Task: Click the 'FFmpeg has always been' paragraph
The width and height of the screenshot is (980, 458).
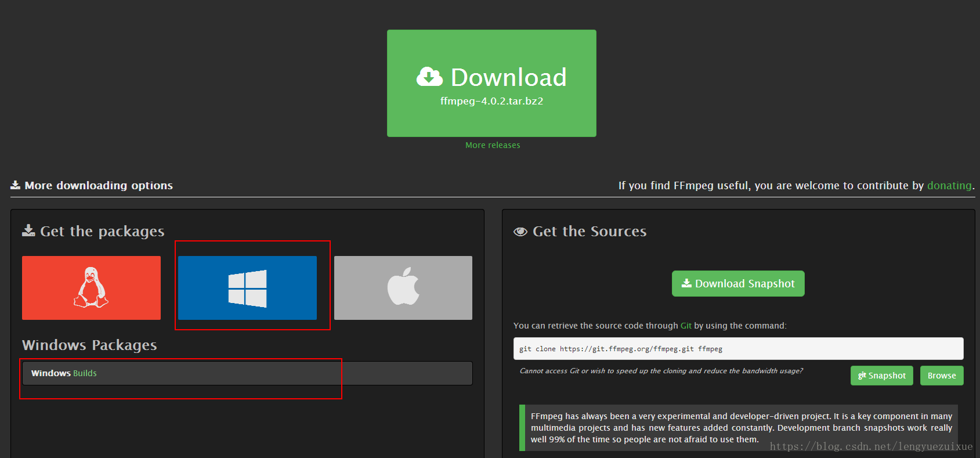Action: [x=742, y=428]
